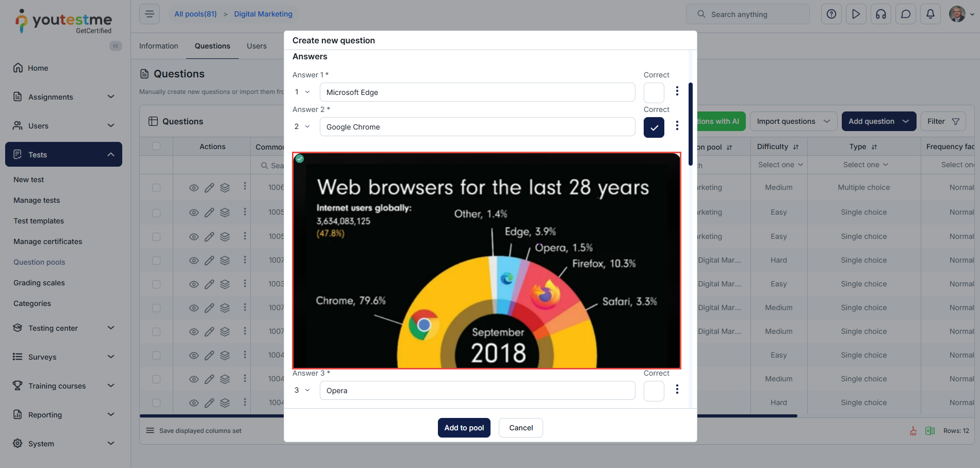Open the Filter button
Screen dimensions: 980x468
pyautogui.click(x=943, y=121)
